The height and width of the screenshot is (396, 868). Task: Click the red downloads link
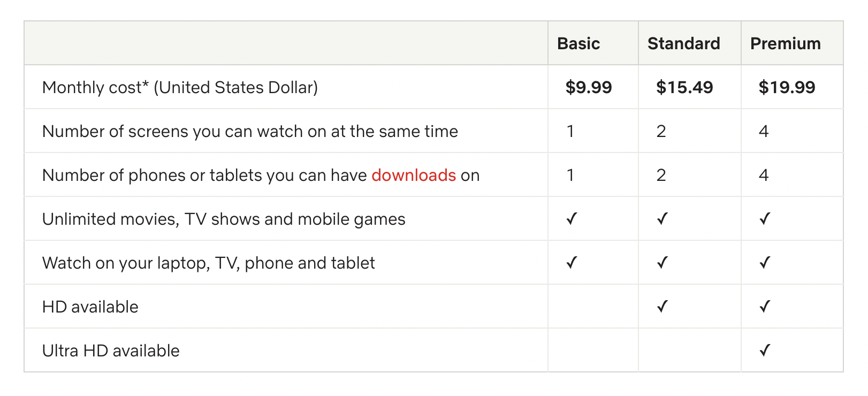pos(413,176)
